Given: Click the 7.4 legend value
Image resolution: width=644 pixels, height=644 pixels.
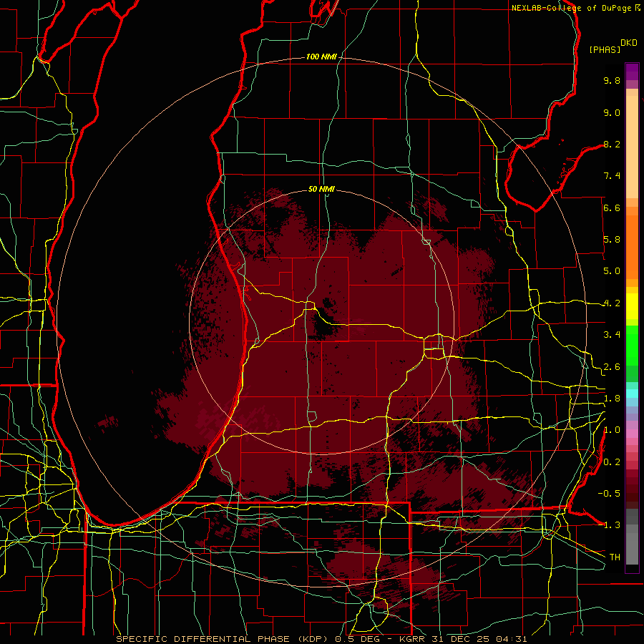Looking at the screenshot, I should [x=612, y=176].
